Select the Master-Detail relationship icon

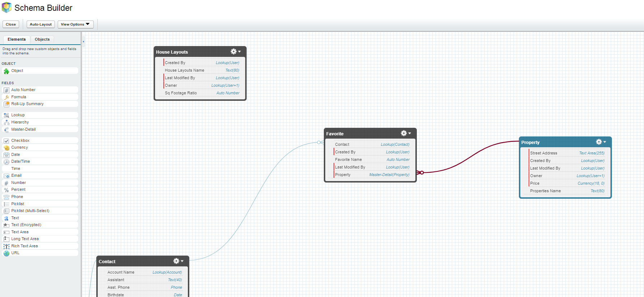click(x=6, y=130)
